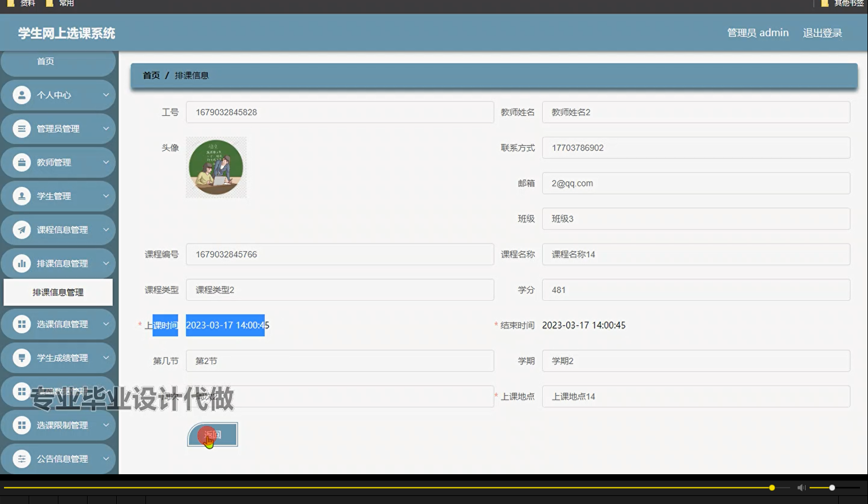Select the 课程信息管理 paper-plane icon

coord(21,229)
